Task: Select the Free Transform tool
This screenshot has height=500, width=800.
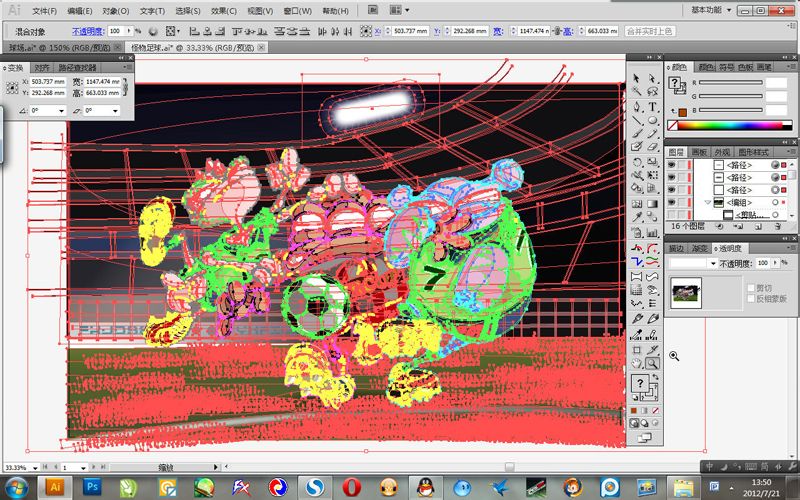Action: 652,175
